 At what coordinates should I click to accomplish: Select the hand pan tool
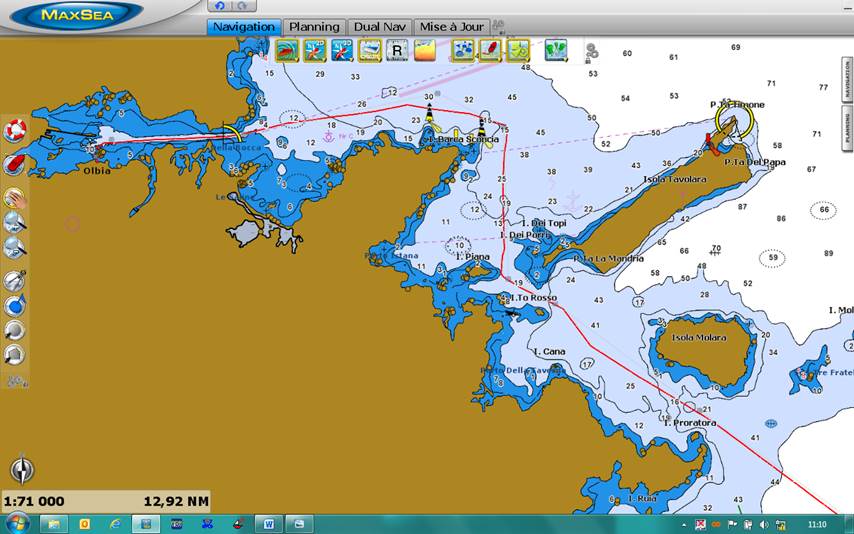(15, 197)
